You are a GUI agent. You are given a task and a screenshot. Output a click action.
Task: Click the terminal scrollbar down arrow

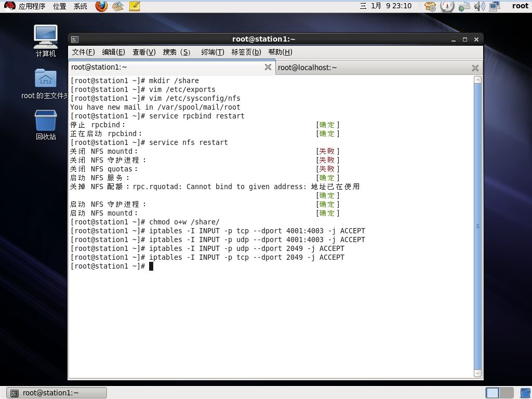coord(478,373)
